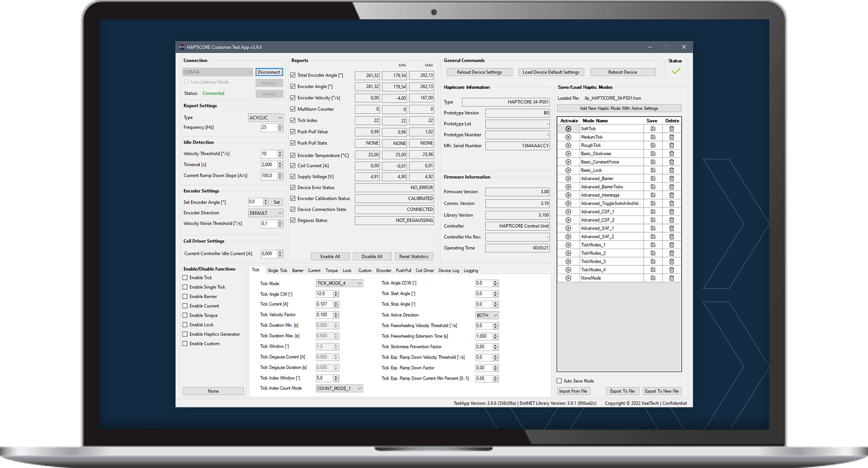Click Reload Device Settings
This screenshot has height=468, width=868.
coord(479,72)
